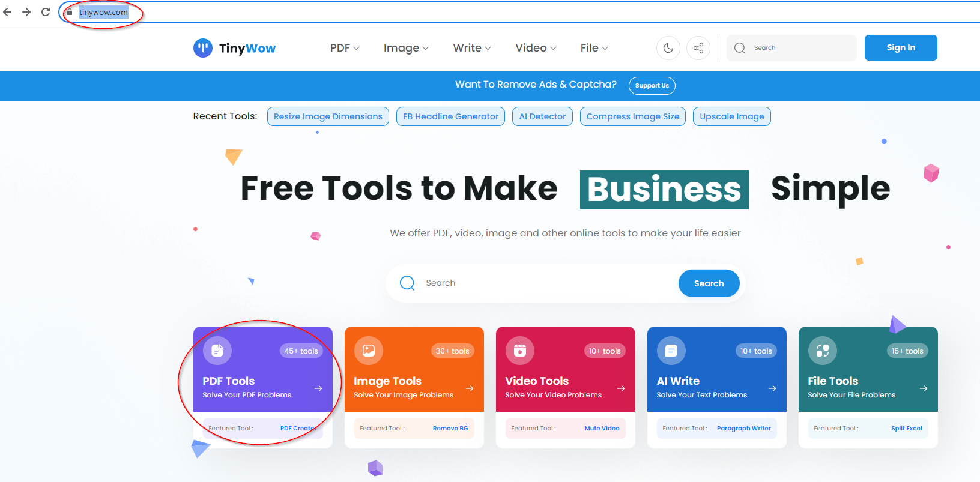
Task: Open Upscale Image recent tool
Action: 731,116
